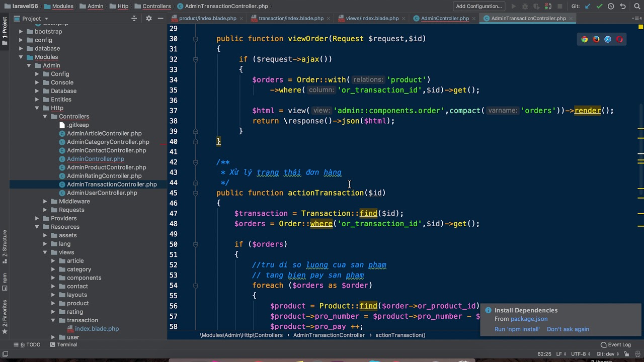Open Project panel settings gear
Viewport: 644px width, 362px height.
point(148,19)
